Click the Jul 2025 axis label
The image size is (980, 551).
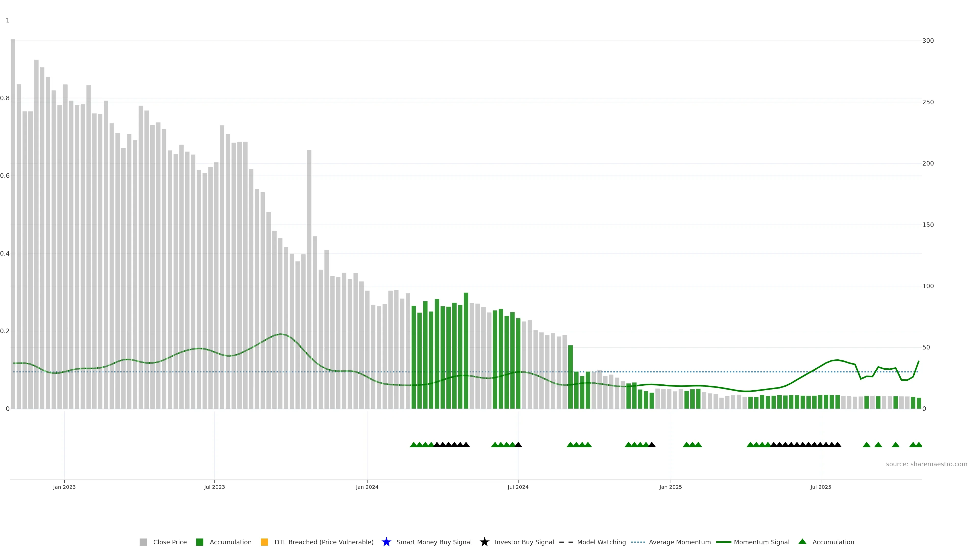point(820,487)
